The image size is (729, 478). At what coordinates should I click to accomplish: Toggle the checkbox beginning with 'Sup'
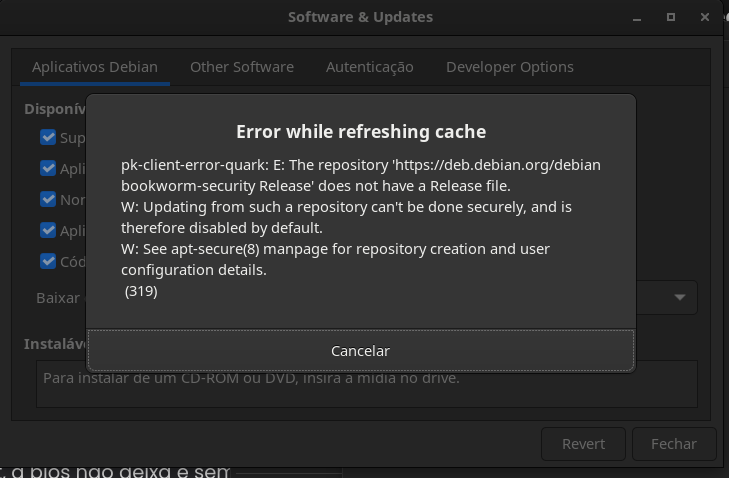(x=48, y=137)
